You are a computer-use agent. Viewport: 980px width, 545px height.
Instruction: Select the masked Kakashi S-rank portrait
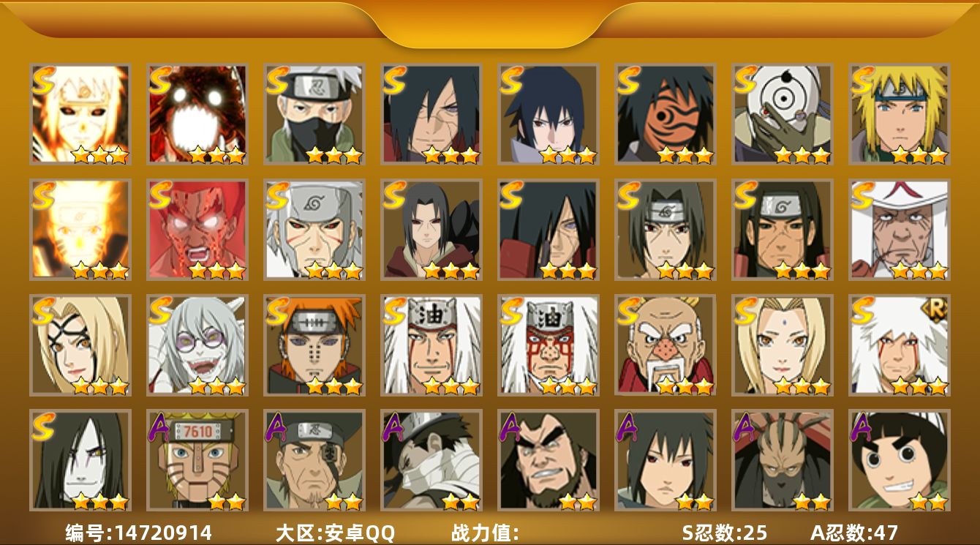314,113
